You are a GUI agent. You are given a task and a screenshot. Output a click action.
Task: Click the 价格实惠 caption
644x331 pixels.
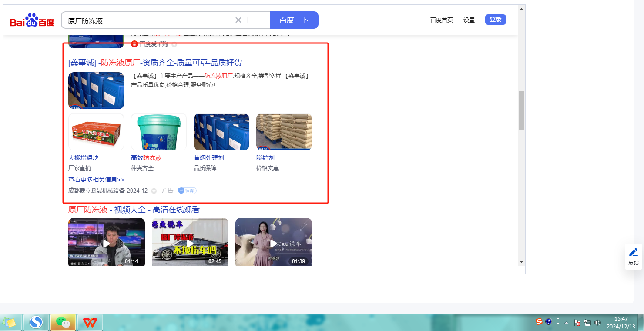(268, 168)
